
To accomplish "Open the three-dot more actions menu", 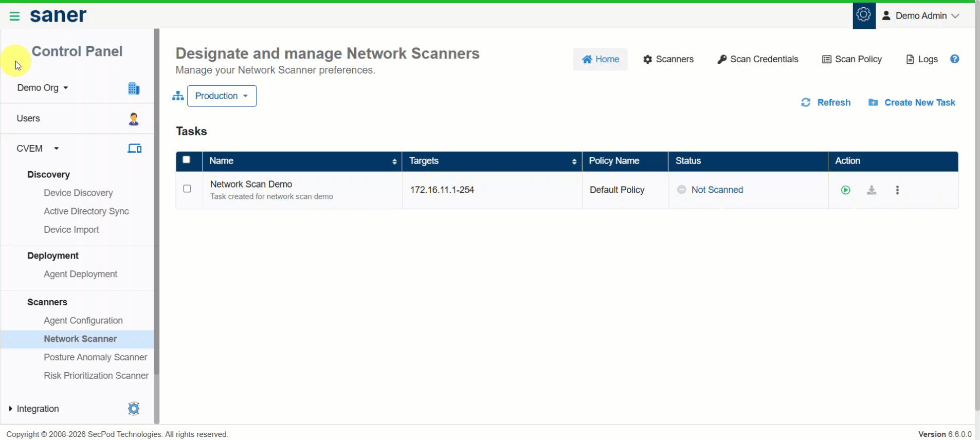I will [897, 190].
